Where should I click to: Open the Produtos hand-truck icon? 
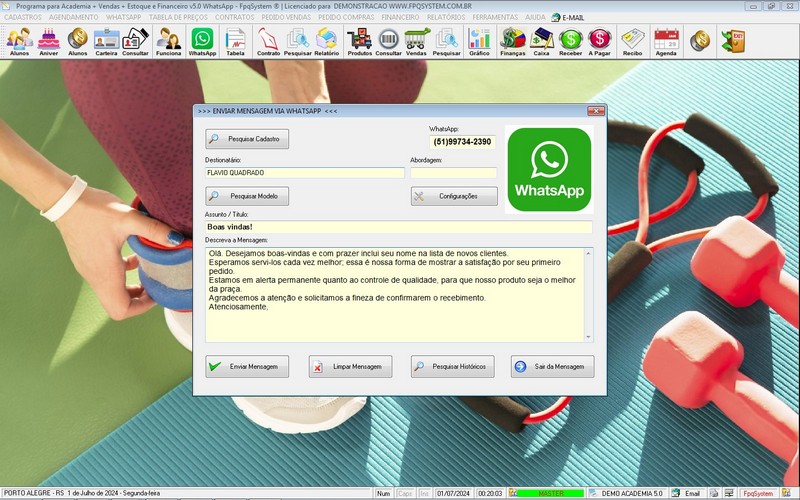pyautogui.click(x=360, y=42)
